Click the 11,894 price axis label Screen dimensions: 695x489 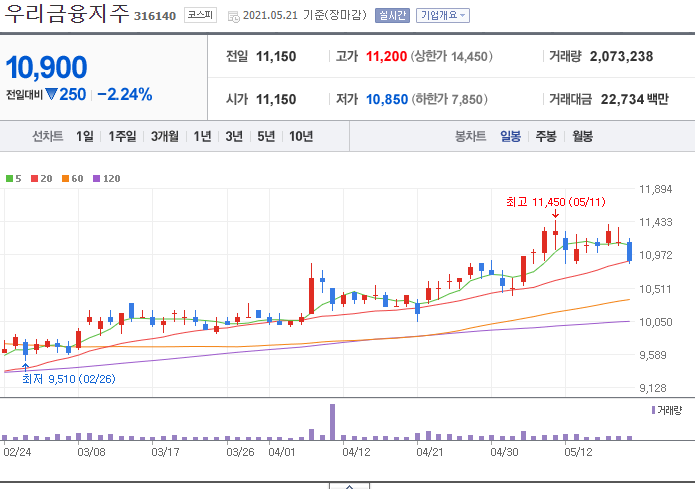(x=656, y=189)
